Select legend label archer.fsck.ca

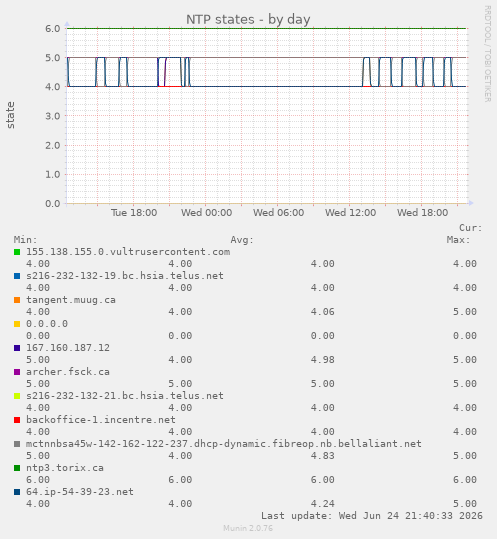tap(68, 372)
